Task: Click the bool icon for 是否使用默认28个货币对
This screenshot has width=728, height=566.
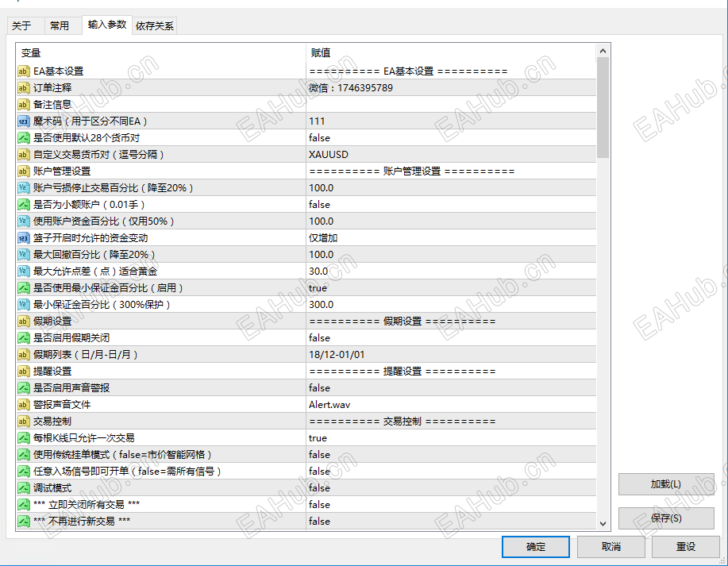Action: click(23, 138)
